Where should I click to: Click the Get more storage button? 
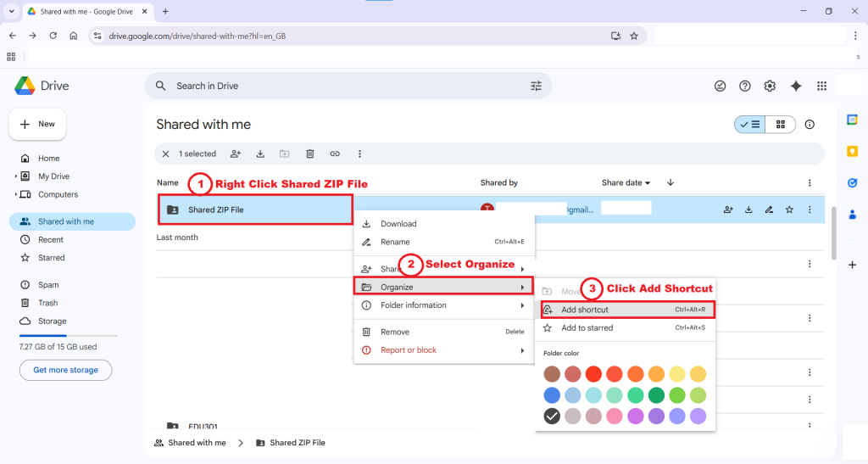coord(65,370)
